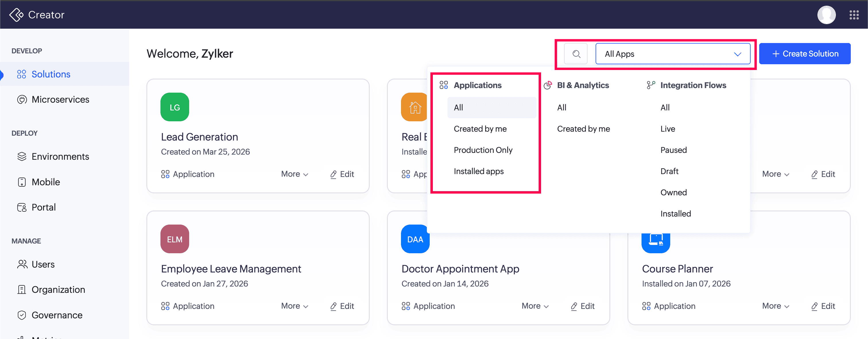
Task: Choose Installed apps filter option
Action: [478, 171]
